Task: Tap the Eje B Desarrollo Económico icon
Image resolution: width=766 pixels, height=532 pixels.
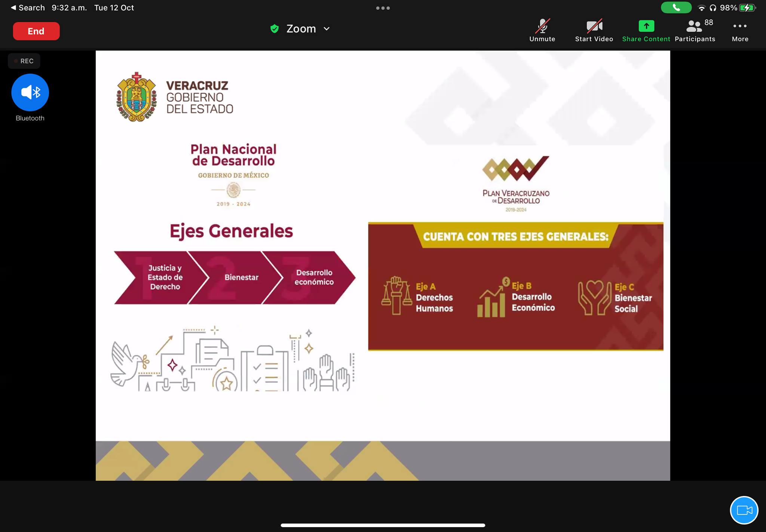Action: (x=493, y=298)
